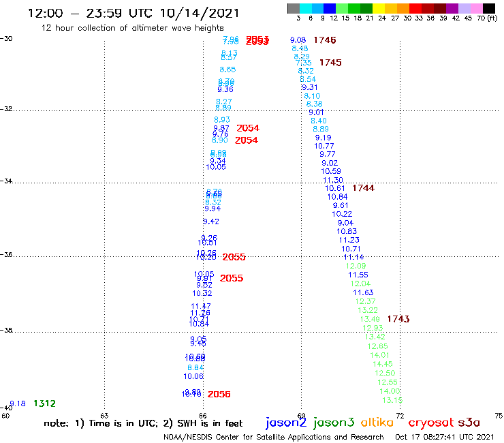Click the 's3a' satellite legend label
The image size is (504, 443).
(469, 423)
